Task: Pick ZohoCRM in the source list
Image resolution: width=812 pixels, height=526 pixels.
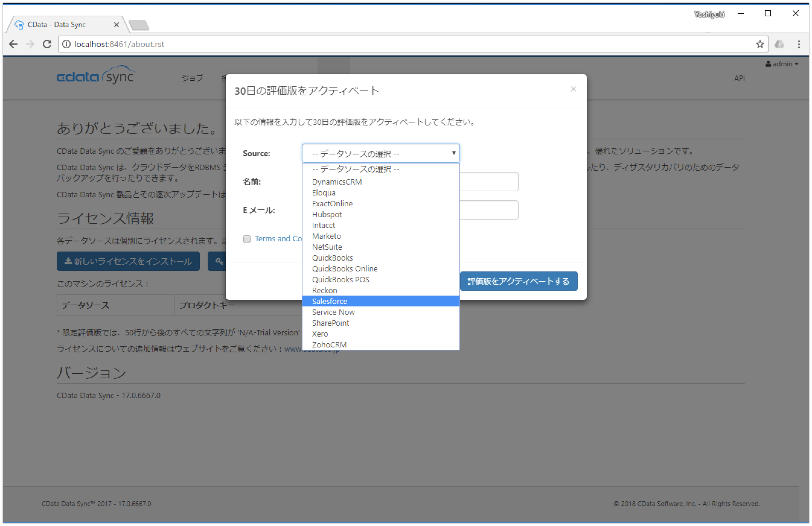Action: (329, 344)
